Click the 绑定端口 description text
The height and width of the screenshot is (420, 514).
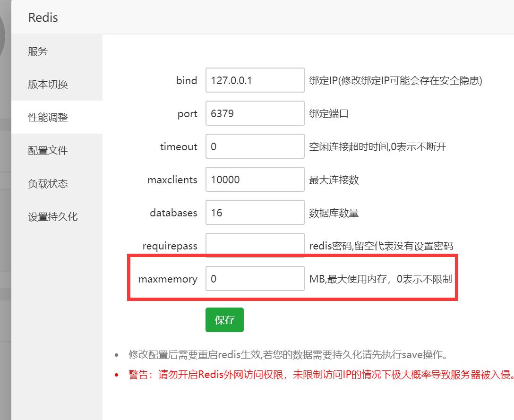click(329, 114)
